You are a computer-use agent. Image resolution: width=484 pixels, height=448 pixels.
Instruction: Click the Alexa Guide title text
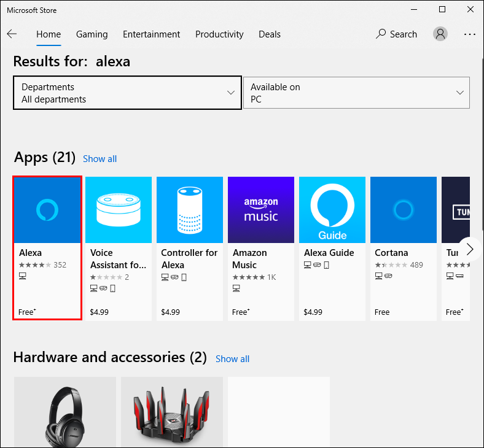[x=329, y=253]
